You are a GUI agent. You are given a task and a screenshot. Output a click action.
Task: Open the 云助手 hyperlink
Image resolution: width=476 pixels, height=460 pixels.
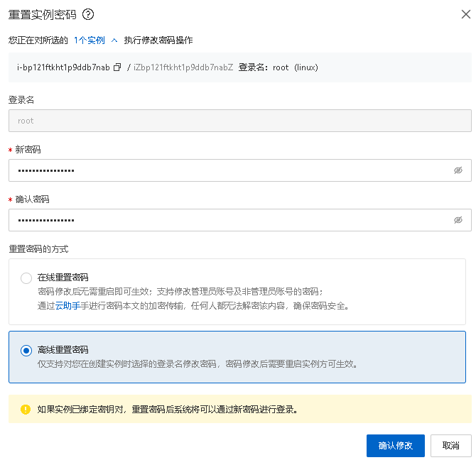67,306
